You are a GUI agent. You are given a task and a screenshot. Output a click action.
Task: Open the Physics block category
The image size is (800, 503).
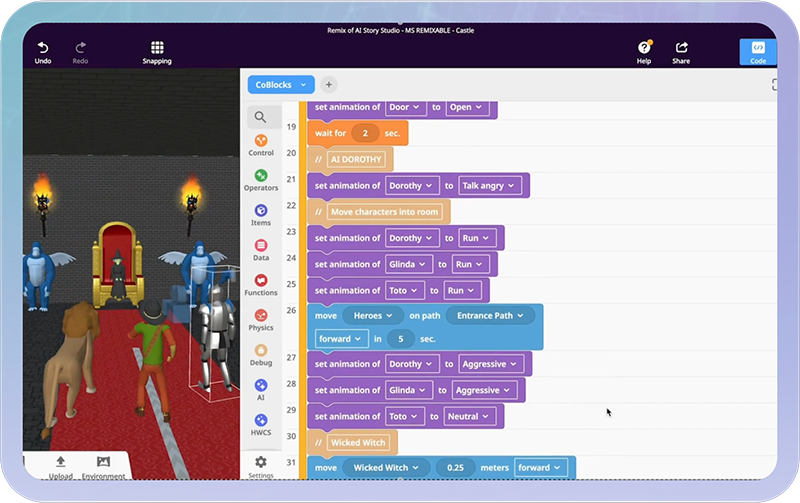pyautogui.click(x=261, y=320)
